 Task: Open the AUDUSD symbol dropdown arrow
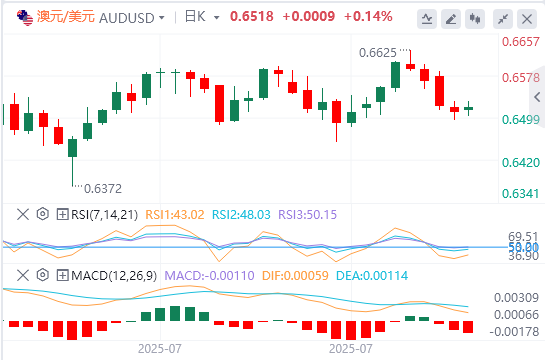(x=162, y=17)
